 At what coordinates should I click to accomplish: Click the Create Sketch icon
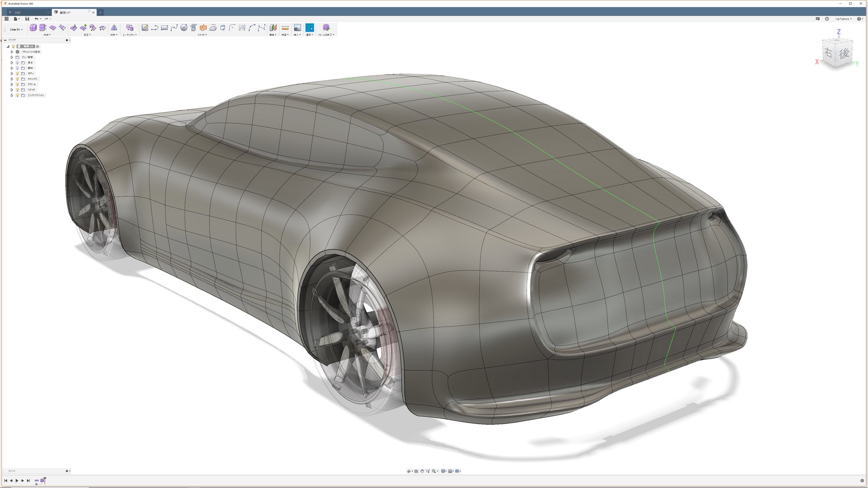tap(145, 28)
